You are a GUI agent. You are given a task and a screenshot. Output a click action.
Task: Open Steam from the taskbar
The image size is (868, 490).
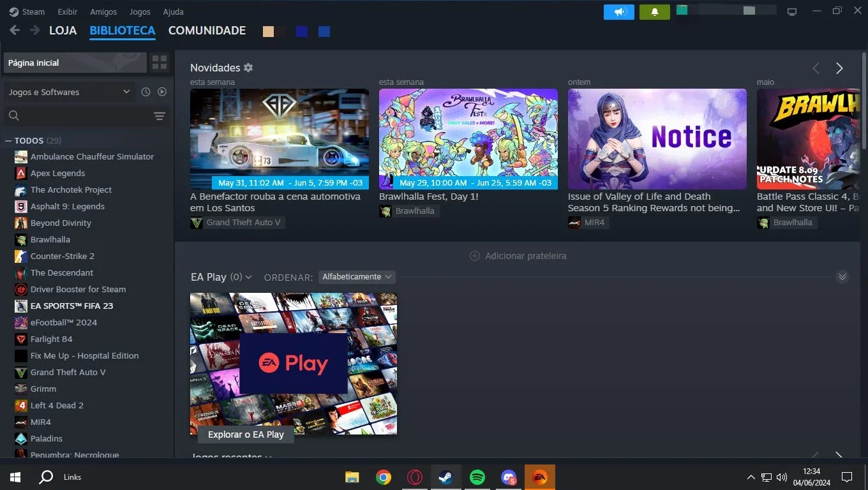tap(445, 477)
